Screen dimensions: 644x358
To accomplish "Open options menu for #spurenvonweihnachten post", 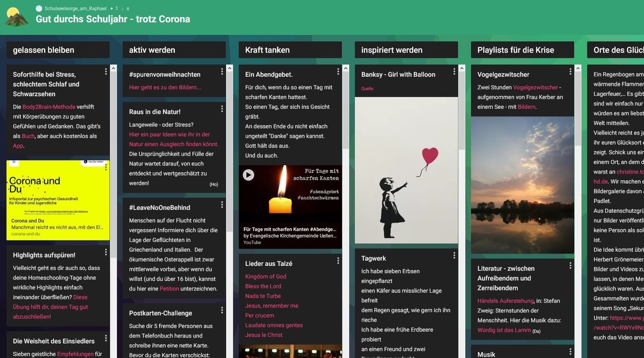I will tap(222, 72).
